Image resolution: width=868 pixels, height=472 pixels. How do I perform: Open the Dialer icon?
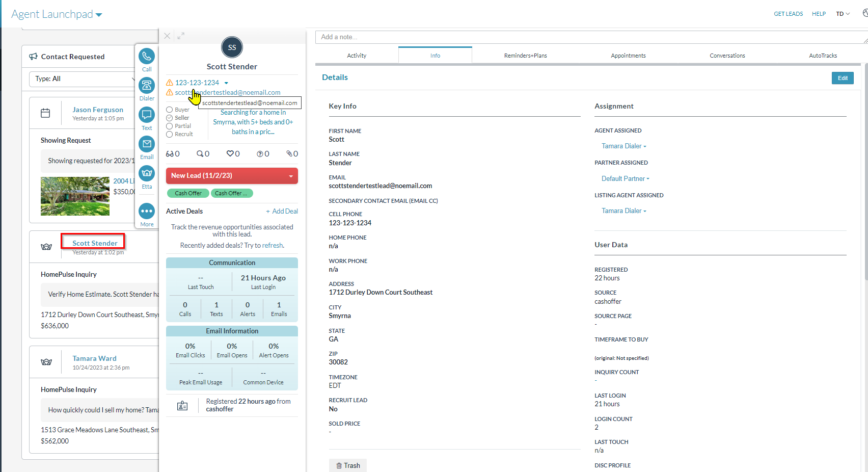tap(147, 86)
